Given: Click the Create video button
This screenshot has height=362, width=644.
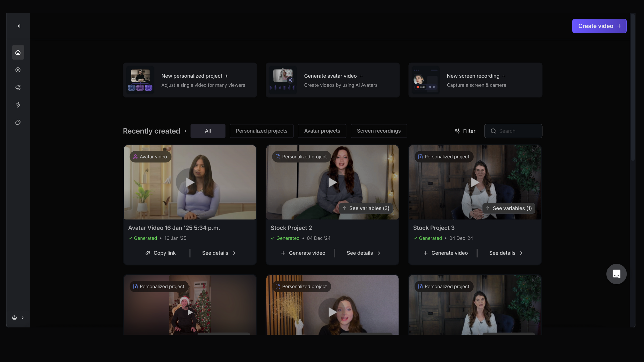Looking at the screenshot, I should pos(599,26).
